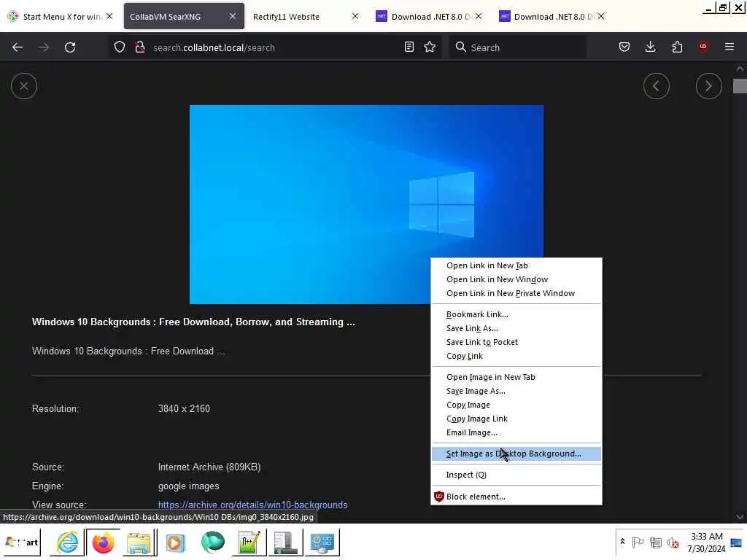Click the Windows 10 wallpaper image

(x=366, y=204)
